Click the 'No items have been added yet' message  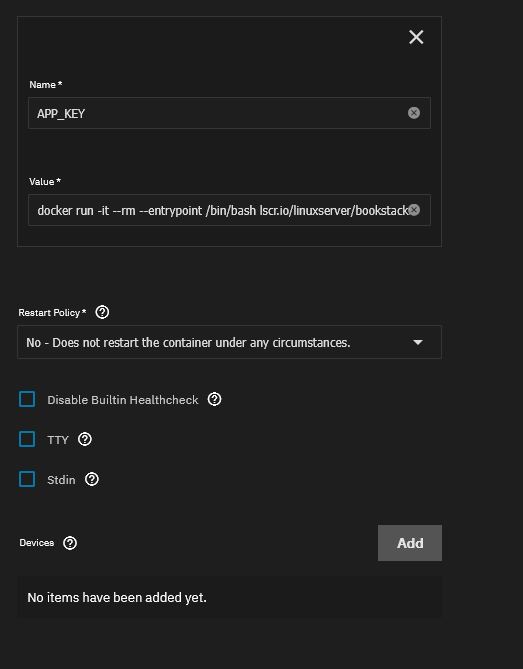click(117, 598)
